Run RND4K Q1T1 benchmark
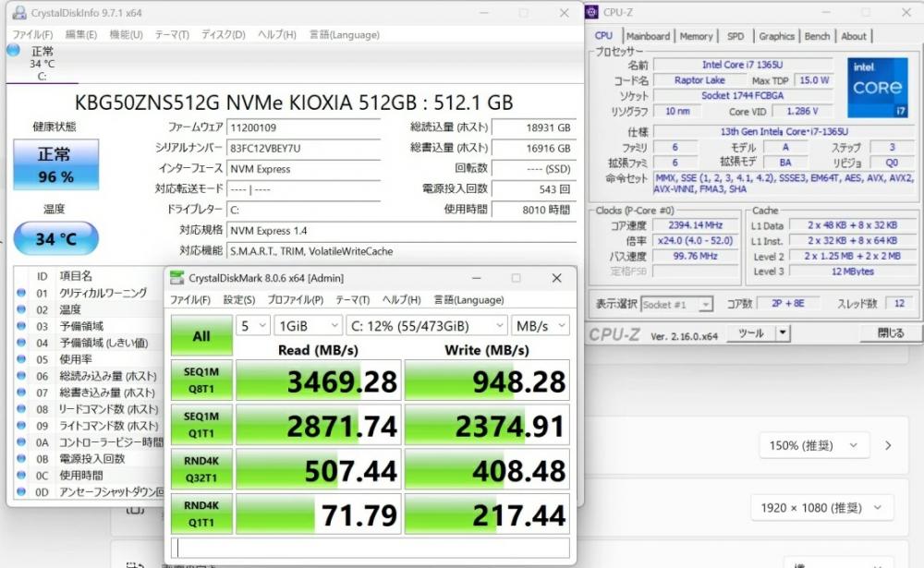 point(201,514)
